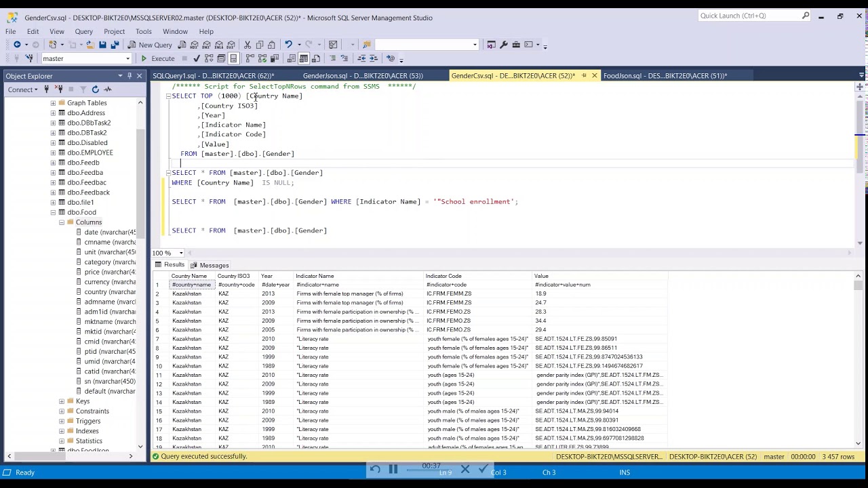Toggle Results to File option

316,58
